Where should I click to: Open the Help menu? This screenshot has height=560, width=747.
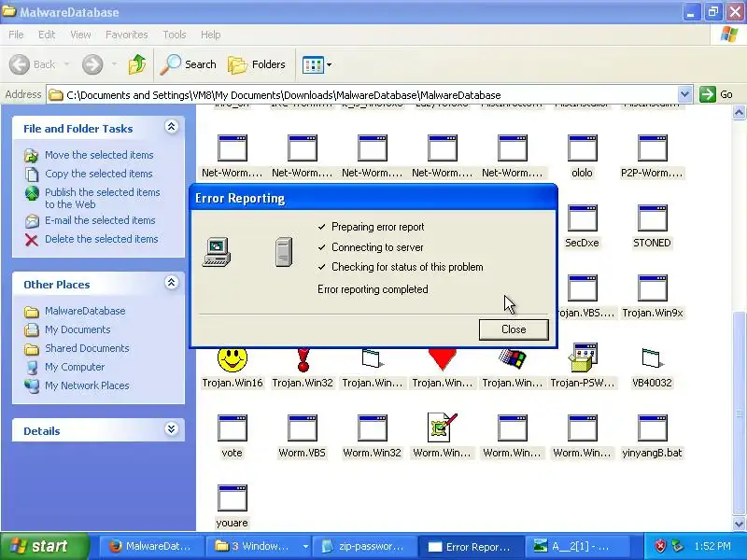tap(210, 35)
